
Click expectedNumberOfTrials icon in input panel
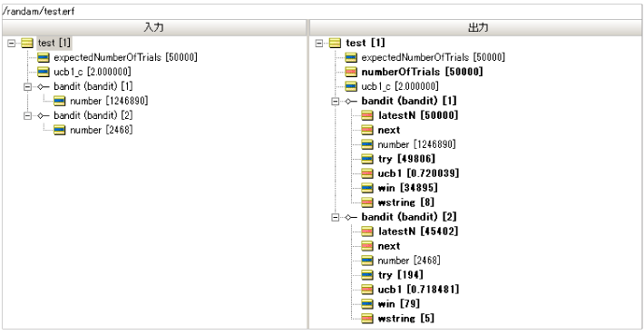point(44,57)
